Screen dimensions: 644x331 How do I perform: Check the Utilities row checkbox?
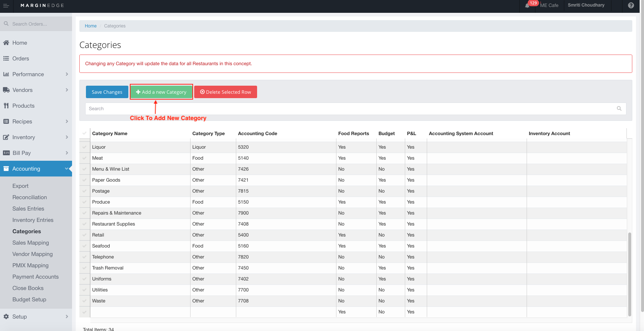point(84,290)
